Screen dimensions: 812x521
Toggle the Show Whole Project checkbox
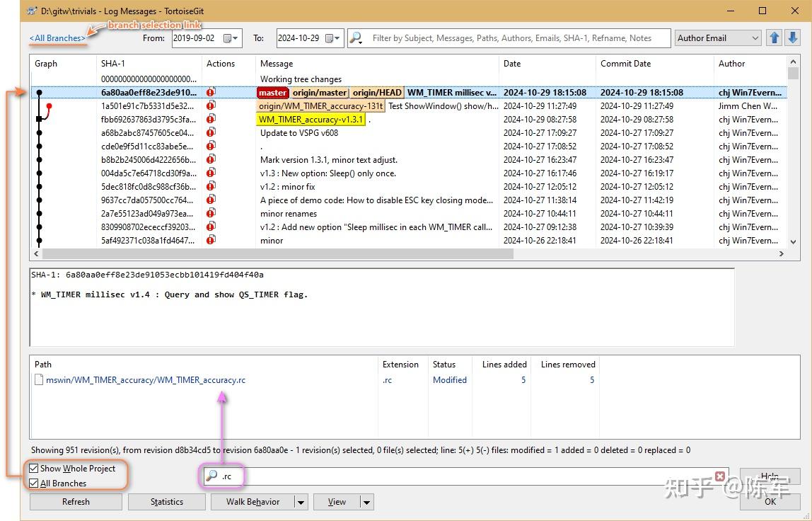34,469
